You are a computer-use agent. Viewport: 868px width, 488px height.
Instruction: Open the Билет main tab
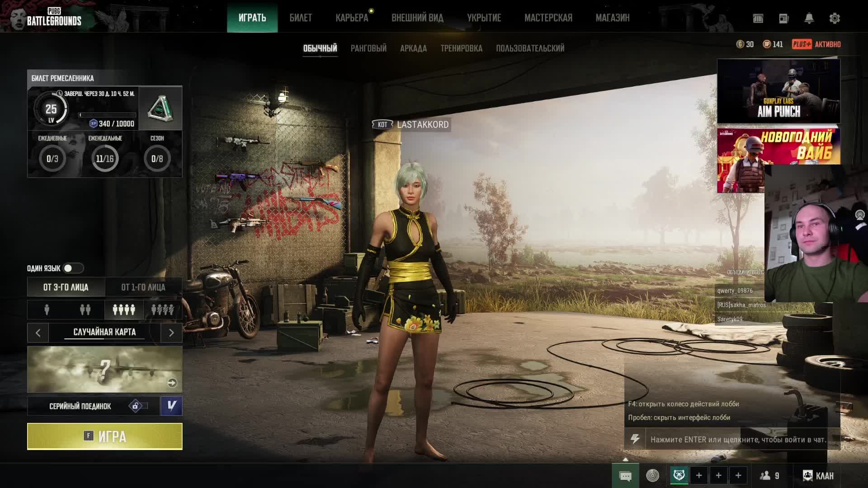click(x=301, y=18)
